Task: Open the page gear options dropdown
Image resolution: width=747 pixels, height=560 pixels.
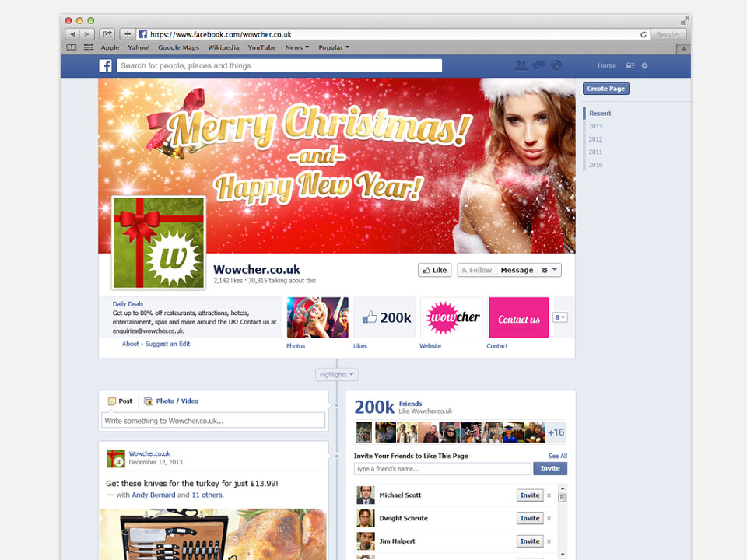Action: pos(549,270)
